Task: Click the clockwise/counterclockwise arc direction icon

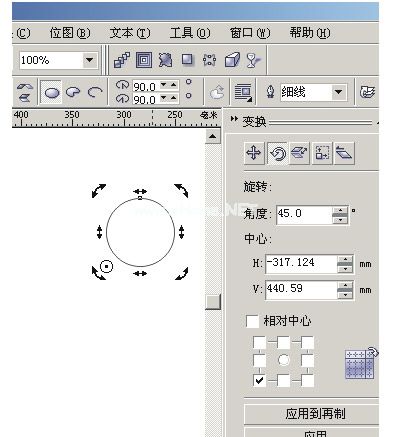Action: [x=217, y=92]
